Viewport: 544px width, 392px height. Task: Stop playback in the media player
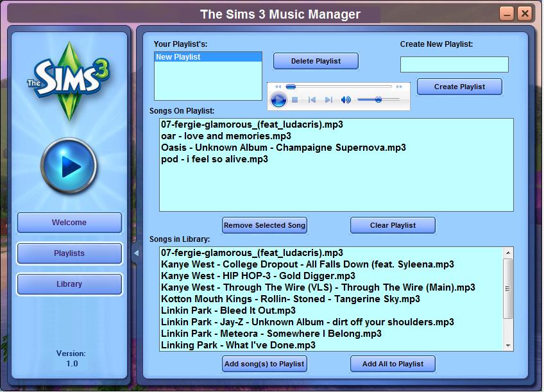[x=295, y=100]
